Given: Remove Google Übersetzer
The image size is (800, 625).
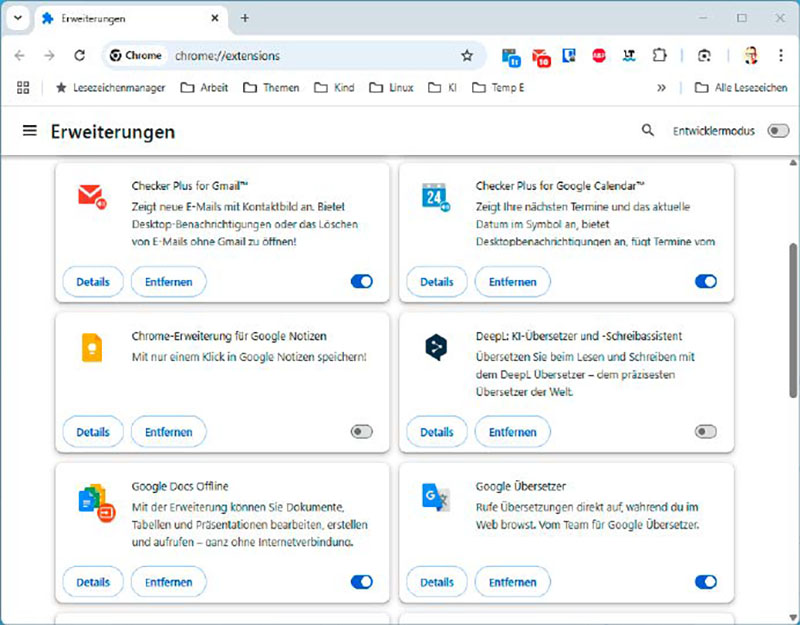Looking at the screenshot, I should pyautogui.click(x=512, y=582).
